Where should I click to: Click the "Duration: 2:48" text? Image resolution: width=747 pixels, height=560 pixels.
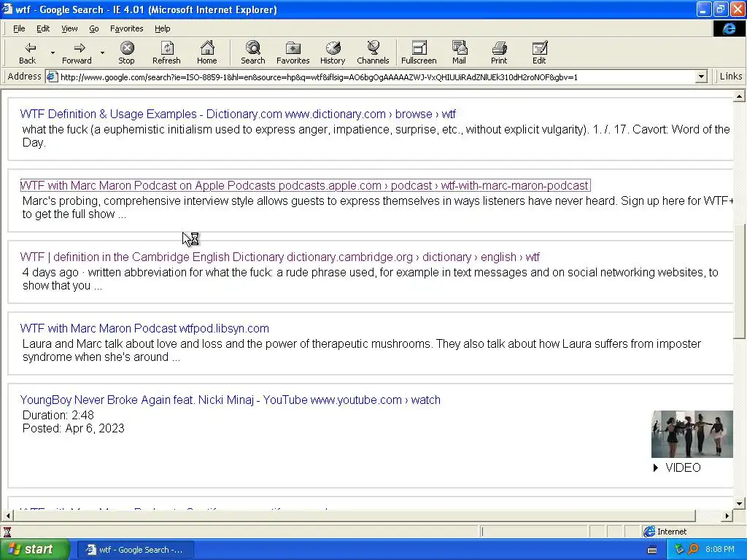coord(58,415)
